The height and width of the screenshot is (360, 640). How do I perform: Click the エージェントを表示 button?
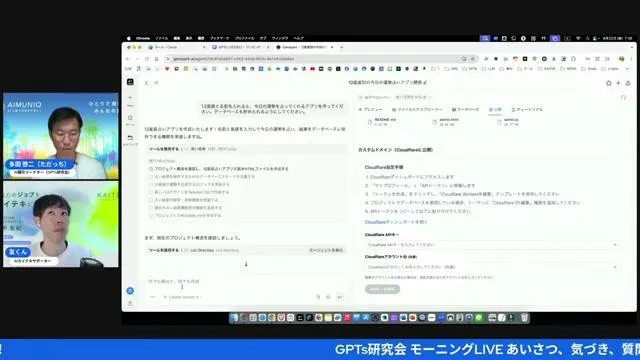click(326, 250)
